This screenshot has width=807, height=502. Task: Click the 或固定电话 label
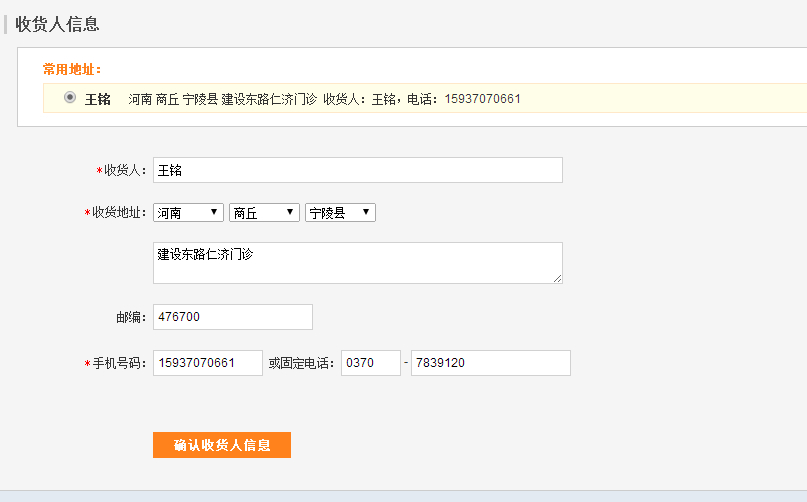click(301, 363)
